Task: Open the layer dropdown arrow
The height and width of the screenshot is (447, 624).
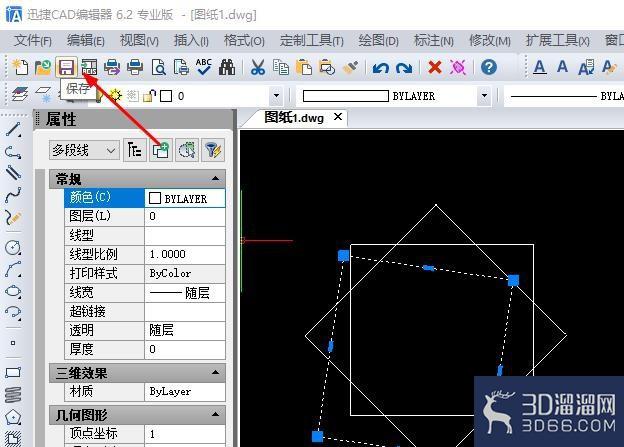Action: pyautogui.click(x=276, y=96)
